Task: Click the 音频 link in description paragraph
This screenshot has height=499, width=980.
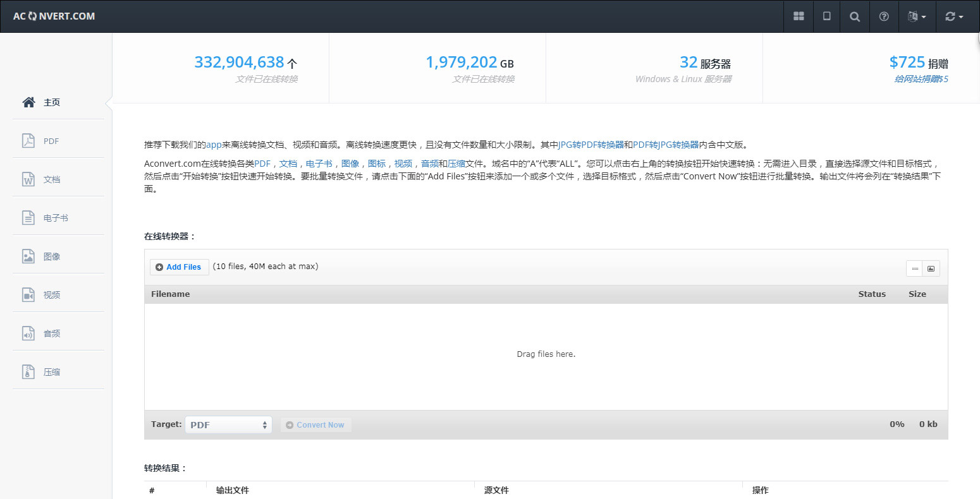Action: [430, 164]
